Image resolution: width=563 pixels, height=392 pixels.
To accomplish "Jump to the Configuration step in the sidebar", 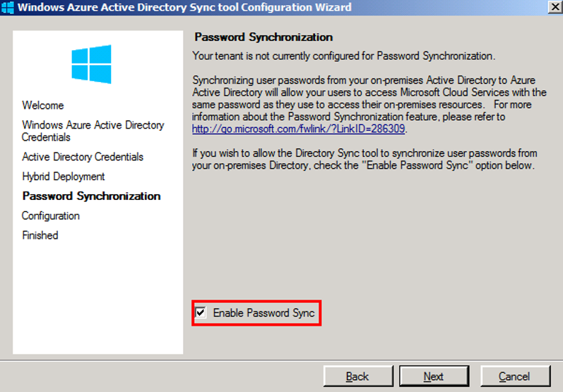I will [51, 216].
